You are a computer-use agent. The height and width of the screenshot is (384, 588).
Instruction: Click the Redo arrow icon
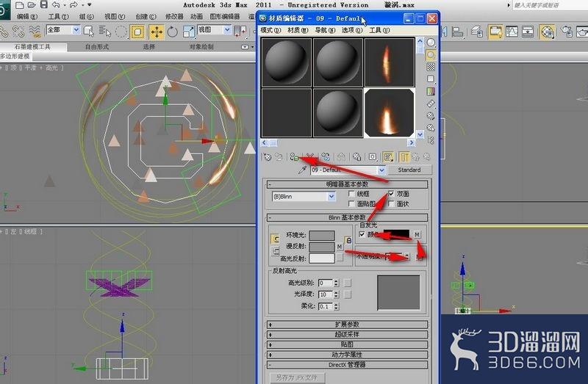point(74,5)
